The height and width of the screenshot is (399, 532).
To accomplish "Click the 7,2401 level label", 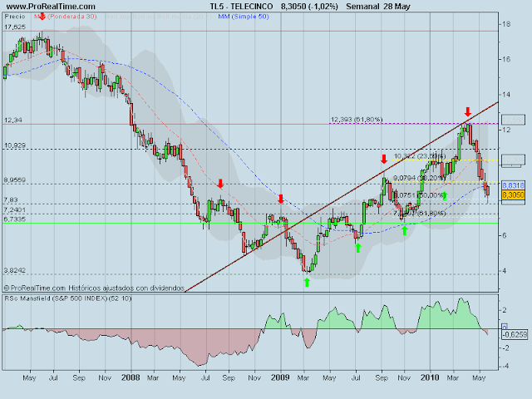I will (x=15, y=209).
